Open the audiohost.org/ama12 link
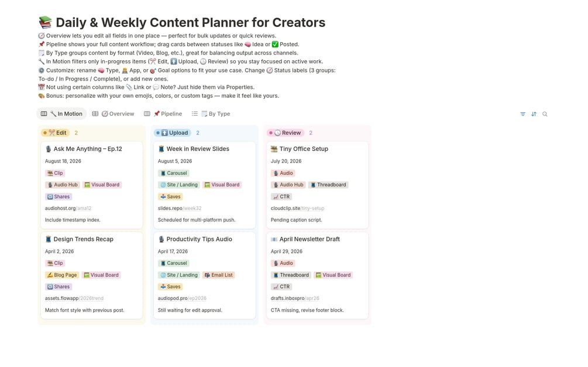The height and width of the screenshot is (367, 588). (x=68, y=208)
